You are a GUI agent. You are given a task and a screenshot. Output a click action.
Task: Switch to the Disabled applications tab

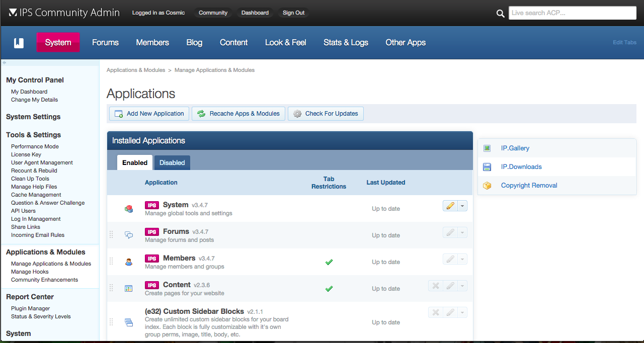click(x=172, y=162)
